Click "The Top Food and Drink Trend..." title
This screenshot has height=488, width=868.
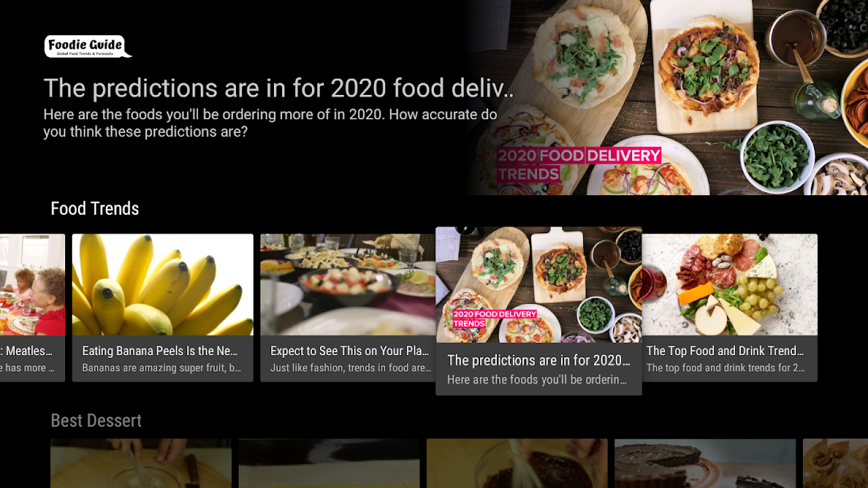(725, 351)
